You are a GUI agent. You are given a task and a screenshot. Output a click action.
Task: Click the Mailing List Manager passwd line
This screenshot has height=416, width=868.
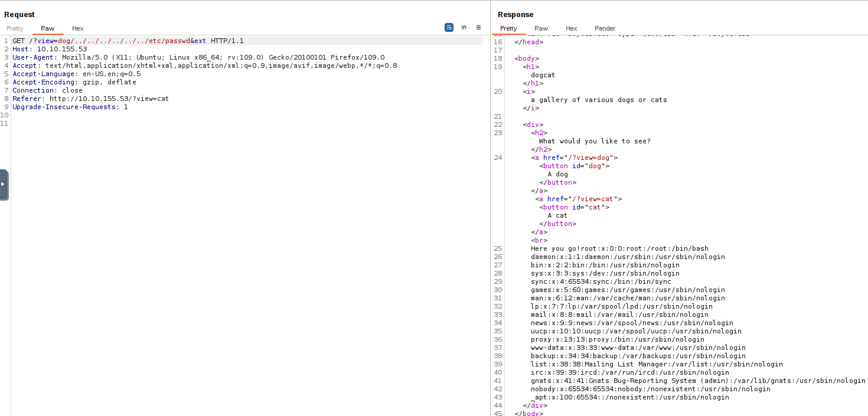[657, 364]
